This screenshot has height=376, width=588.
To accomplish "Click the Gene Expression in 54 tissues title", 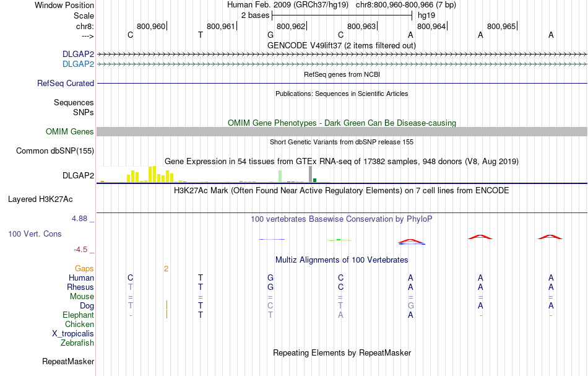I will [x=341, y=161].
